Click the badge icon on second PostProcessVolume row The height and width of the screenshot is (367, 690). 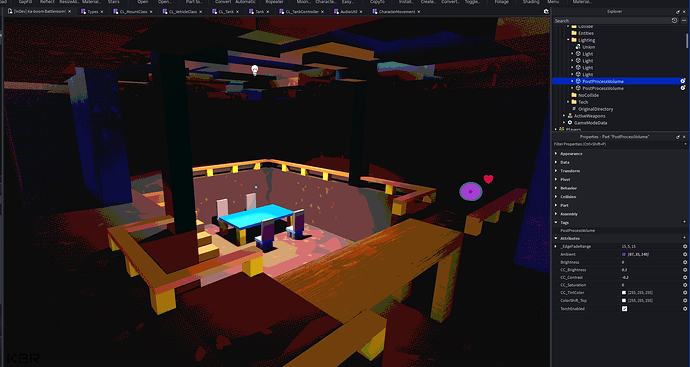(x=683, y=88)
